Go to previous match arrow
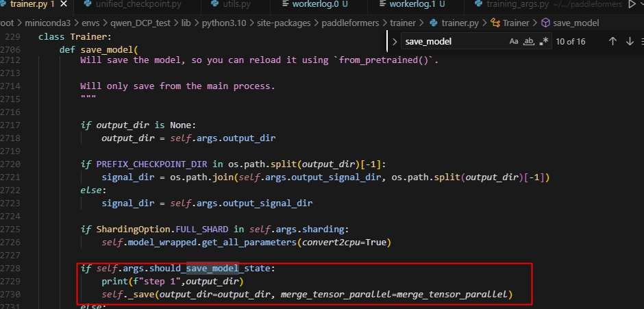Screen dimensions: 644x309 point(612,42)
